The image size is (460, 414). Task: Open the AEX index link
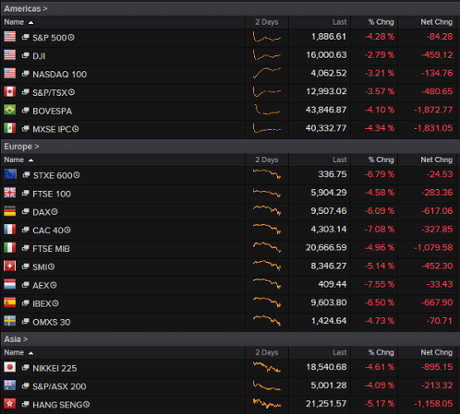click(x=41, y=285)
